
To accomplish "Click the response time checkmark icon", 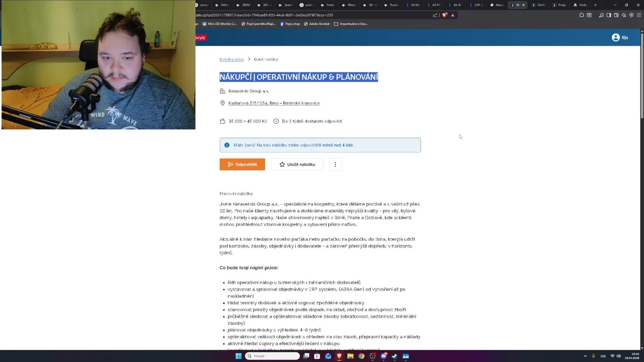I will pyautogui.click(x=276, y=121).
